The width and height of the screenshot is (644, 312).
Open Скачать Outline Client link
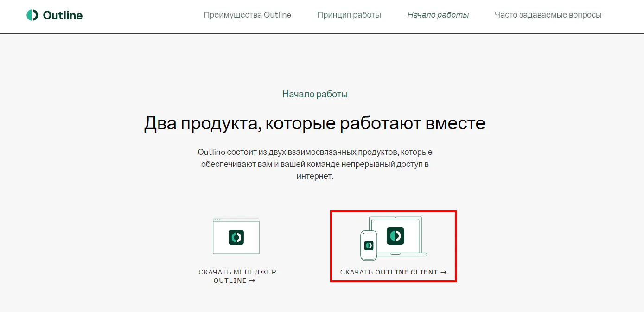coord(394,272)
